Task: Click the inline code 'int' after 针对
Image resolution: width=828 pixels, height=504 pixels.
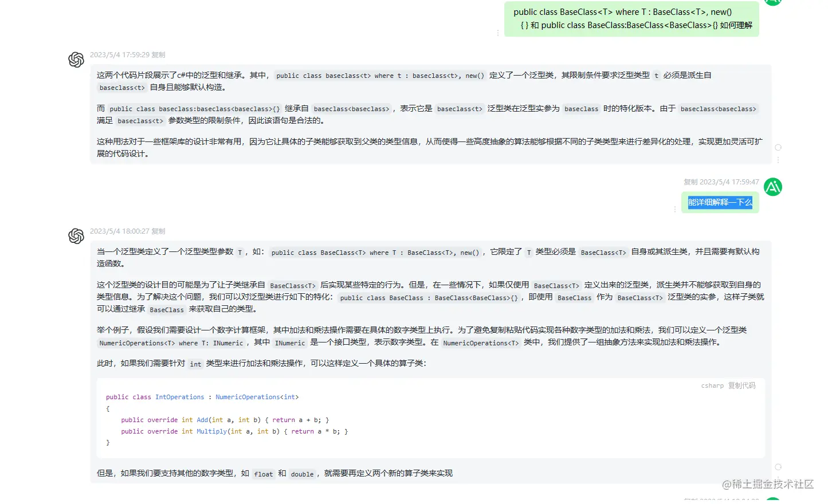Action: tap(195, 364)
